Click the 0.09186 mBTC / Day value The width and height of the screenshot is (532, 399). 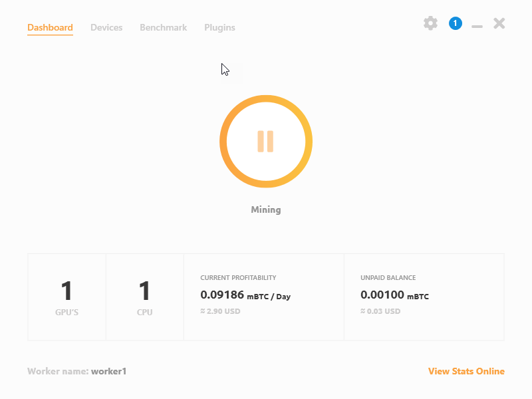point(245,295)
